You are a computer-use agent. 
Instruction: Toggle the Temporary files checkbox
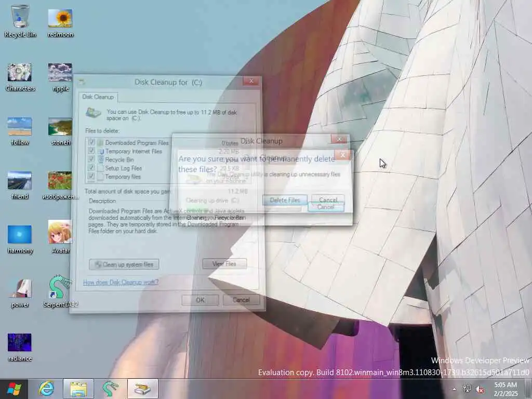91,176
